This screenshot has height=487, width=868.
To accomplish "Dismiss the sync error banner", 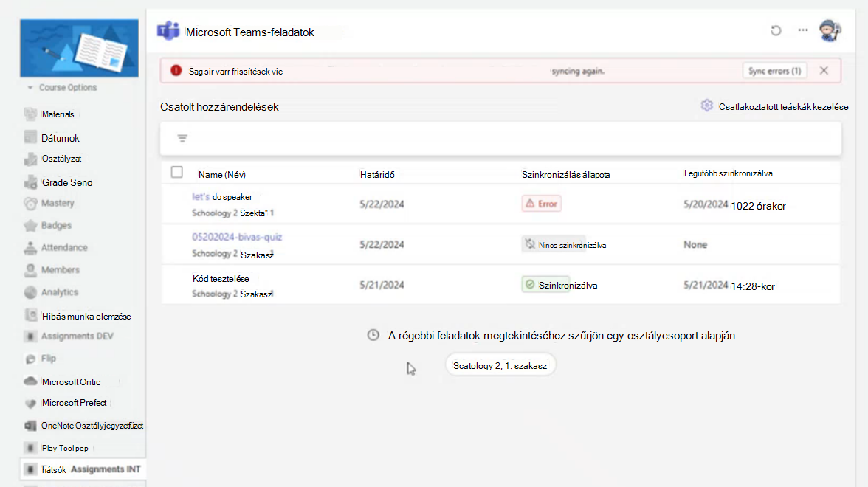I will click(824, 70).
